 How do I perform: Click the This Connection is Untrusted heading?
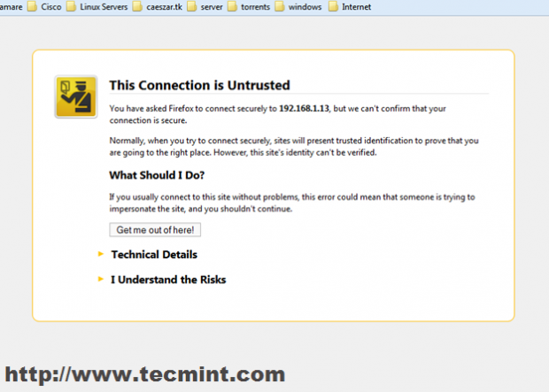[199, 85]
